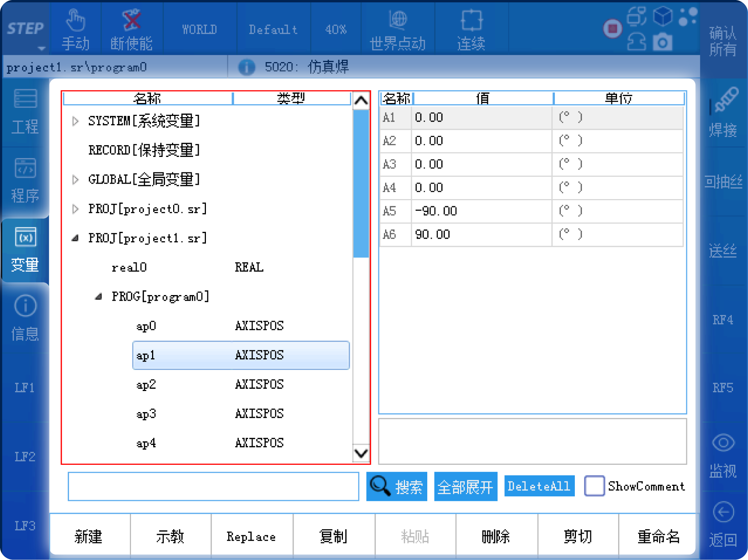The image size is (748, 560).
Task: Open the 工程 project tab
Action: 25,112
